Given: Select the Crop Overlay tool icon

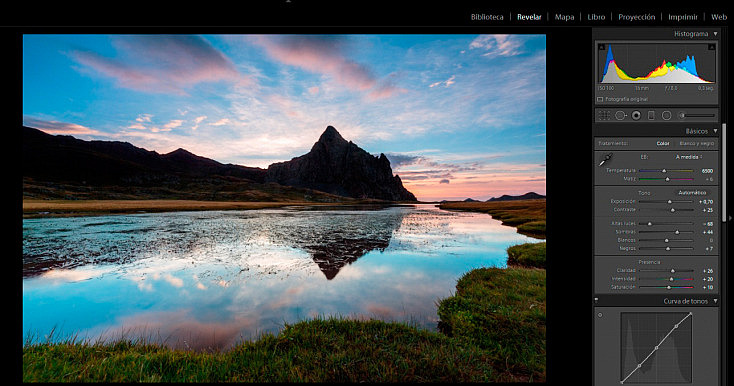Looking at the screenshot, I should (x=604, y=115).
